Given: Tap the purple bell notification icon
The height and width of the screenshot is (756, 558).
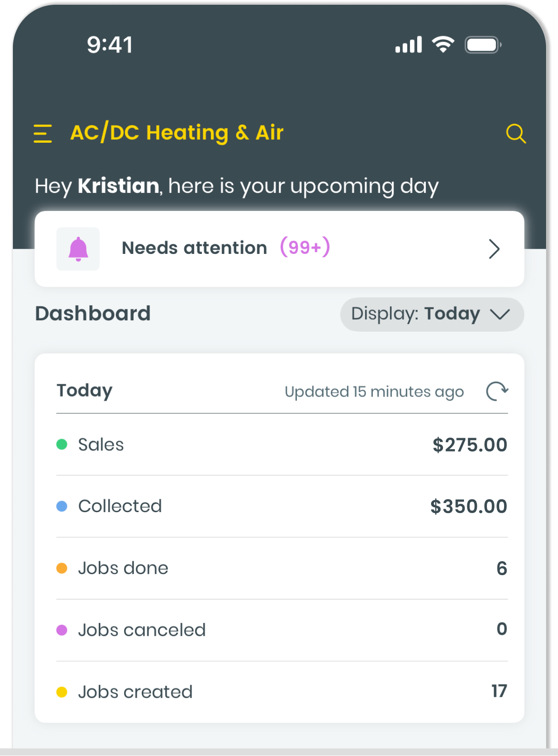Looking at the screenshot, I should (x=78, y=249).
